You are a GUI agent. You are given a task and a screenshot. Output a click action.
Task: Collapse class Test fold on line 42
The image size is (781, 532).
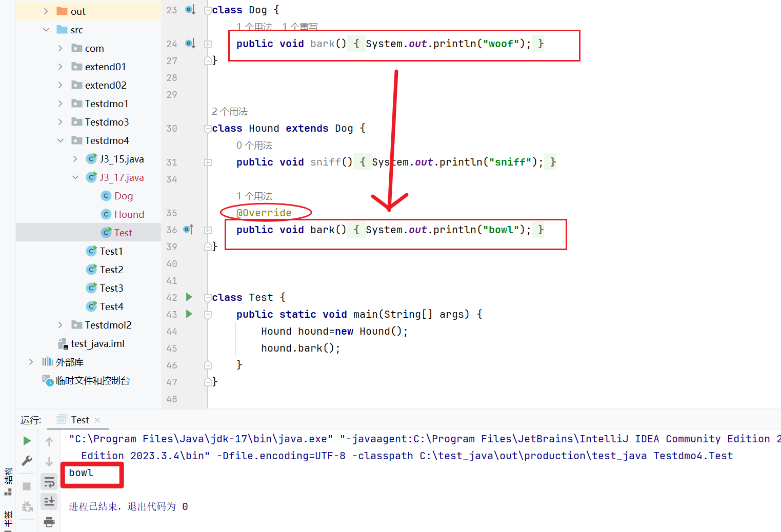[208, 298]
